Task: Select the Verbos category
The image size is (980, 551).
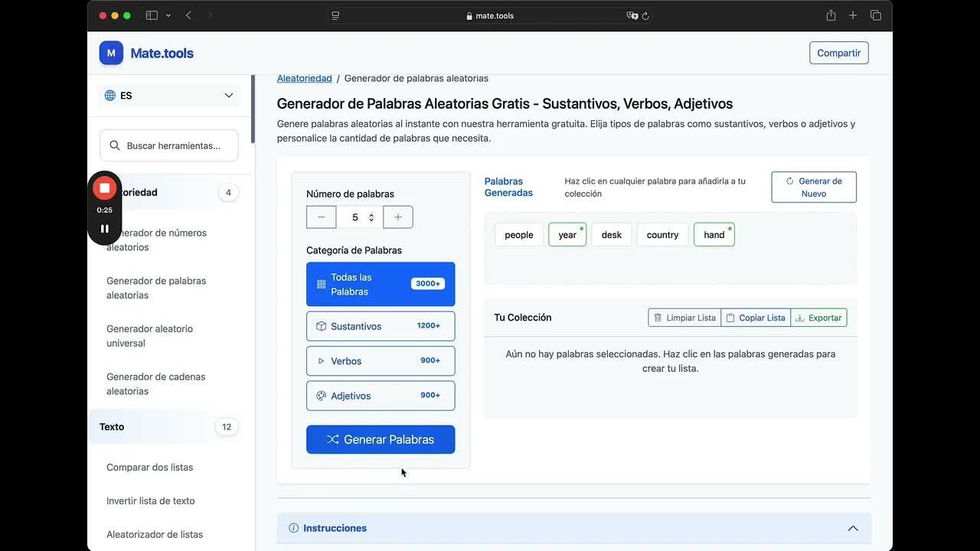Action: 381,360
